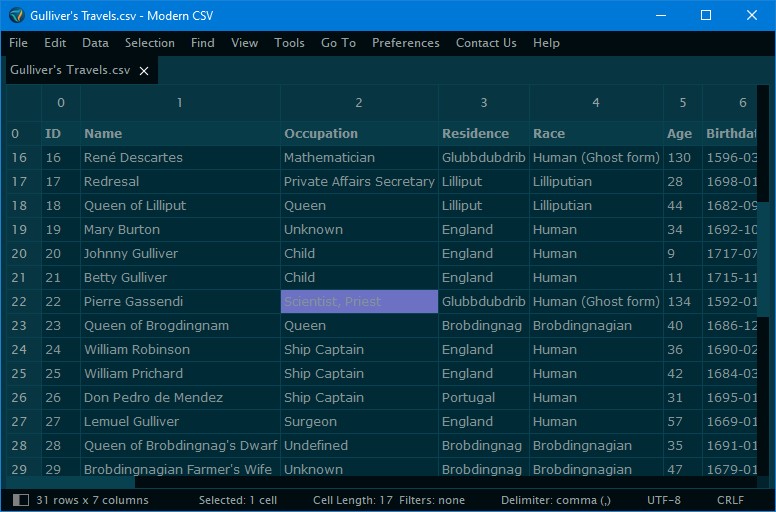Open the File menu
Image resolution: width=776 pixels, height=512 pixels.
(18, 43)
